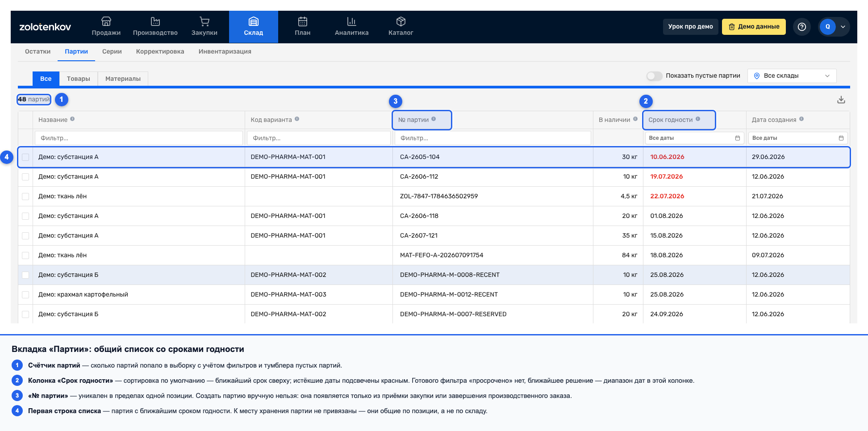Click calendar icon in Срок годности filter
The width and height of the screenshot is (868, 431).
pos(738,138)
